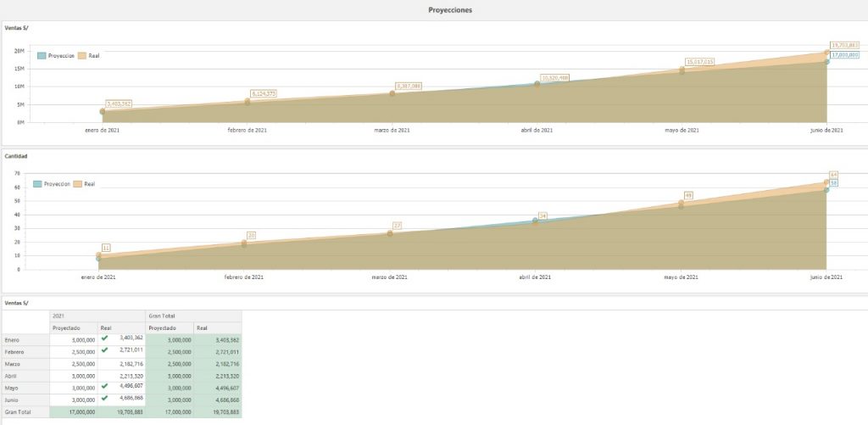Click the 17,000,000 projection label in Ventas chart
This screenshot has height=425, width=868.
point(844,54)
